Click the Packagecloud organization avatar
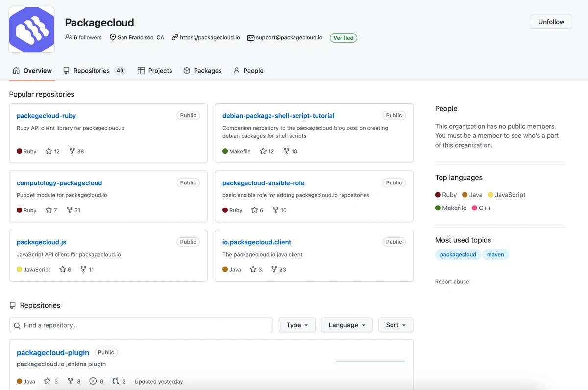Viewport: 588px width, 390px height. [31, 29]
